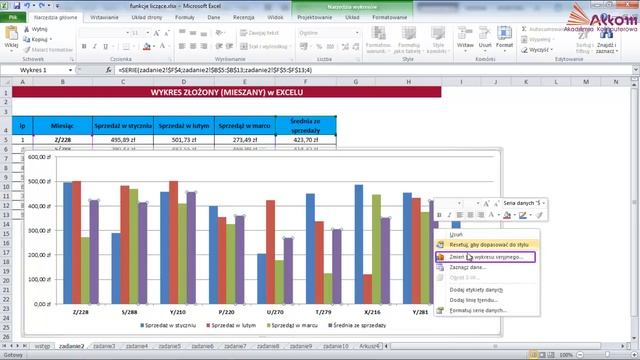Open Seria danych chart element dropdown

544,203
